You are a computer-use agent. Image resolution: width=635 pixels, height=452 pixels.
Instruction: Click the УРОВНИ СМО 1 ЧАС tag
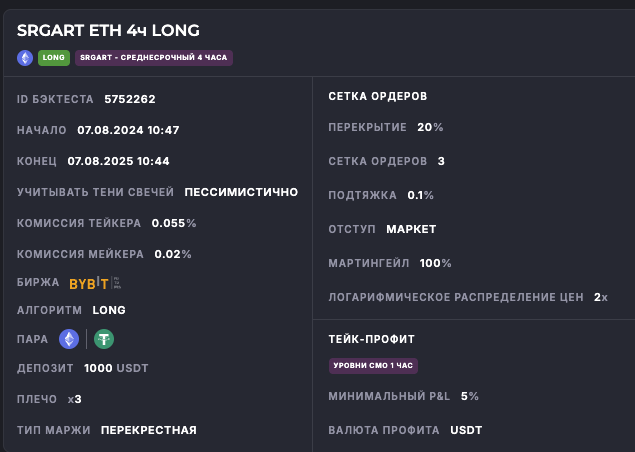(x=373, y=366)
